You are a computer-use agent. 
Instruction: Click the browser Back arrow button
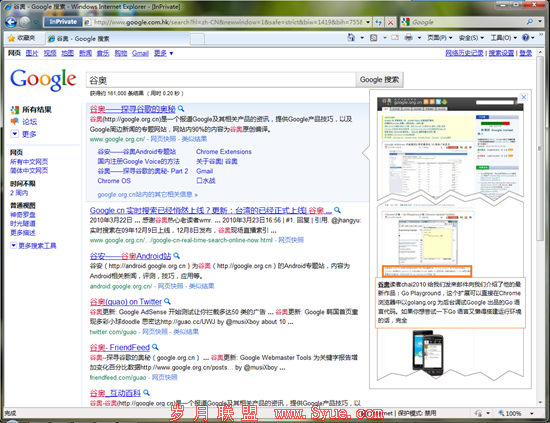pyautogui.click(x=11, y=22)
